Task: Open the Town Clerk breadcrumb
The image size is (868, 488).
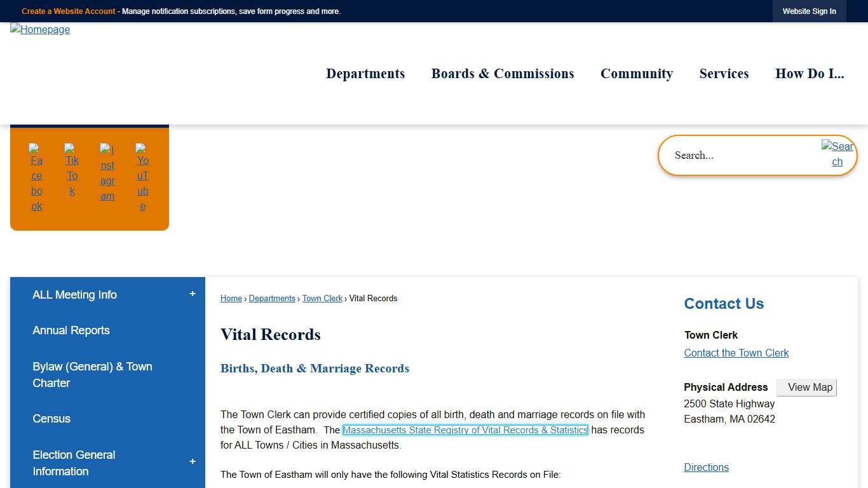Action: [x=322, y=298]
